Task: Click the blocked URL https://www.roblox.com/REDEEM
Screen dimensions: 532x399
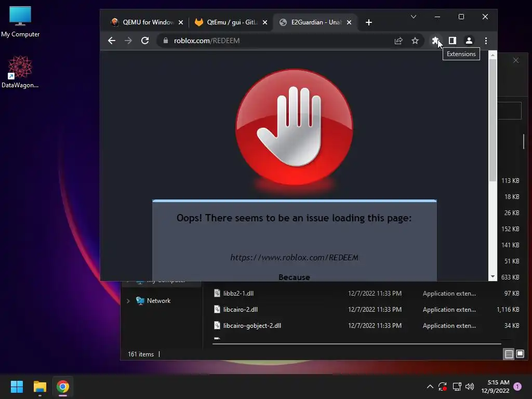Action: (294, 258)
